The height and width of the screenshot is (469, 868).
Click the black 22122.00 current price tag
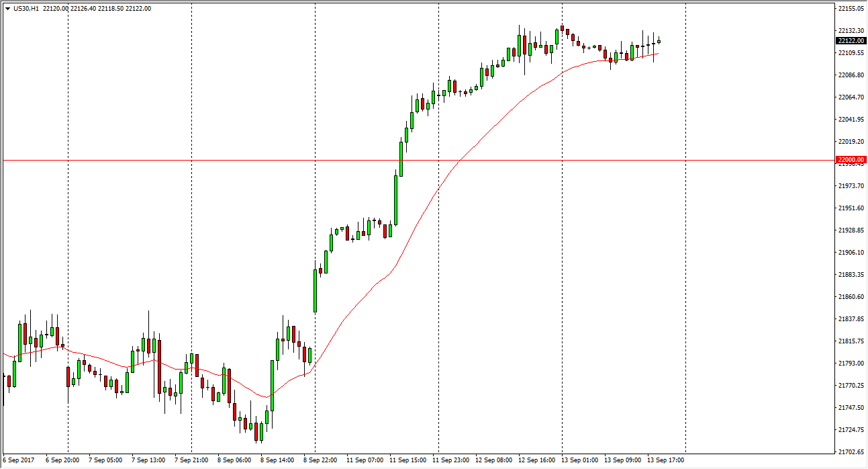(851, 41)
